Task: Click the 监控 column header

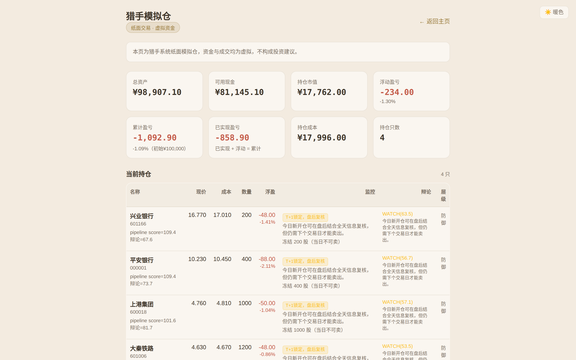Action: 370,192
